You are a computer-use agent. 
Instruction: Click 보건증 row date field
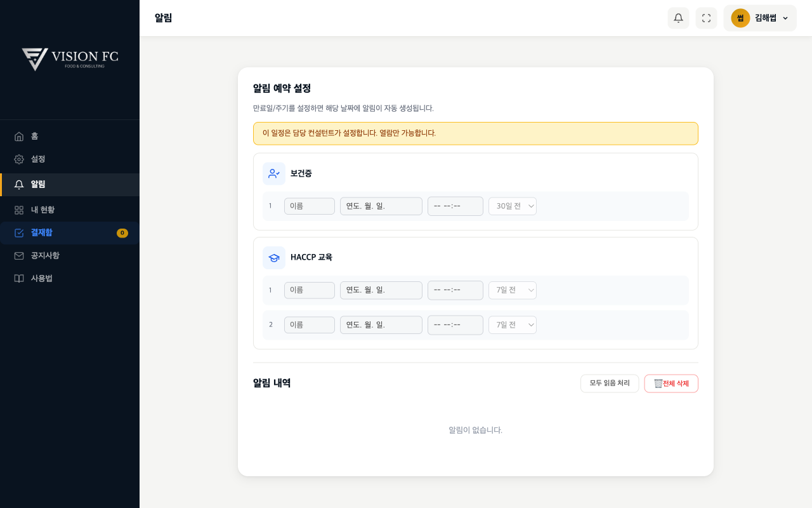pos(381,206)
